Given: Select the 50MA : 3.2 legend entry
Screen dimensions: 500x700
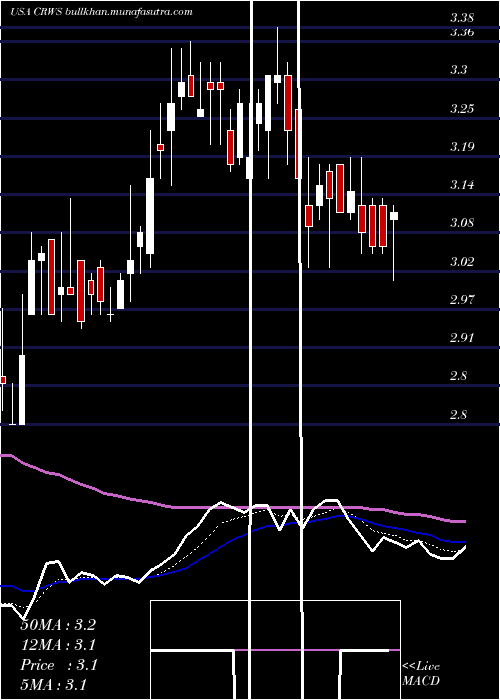Looking at the screenshot, I should tap(58, 625).
